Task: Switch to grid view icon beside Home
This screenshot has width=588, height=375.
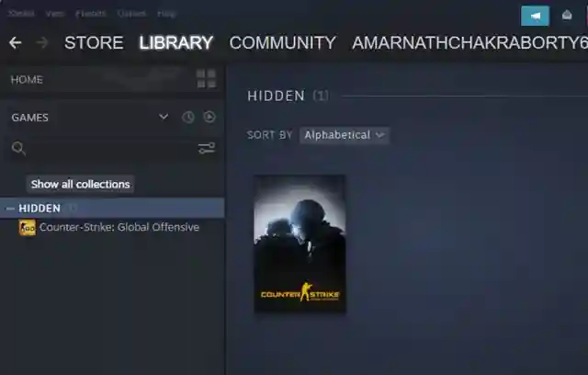Action: click(206, 79)
